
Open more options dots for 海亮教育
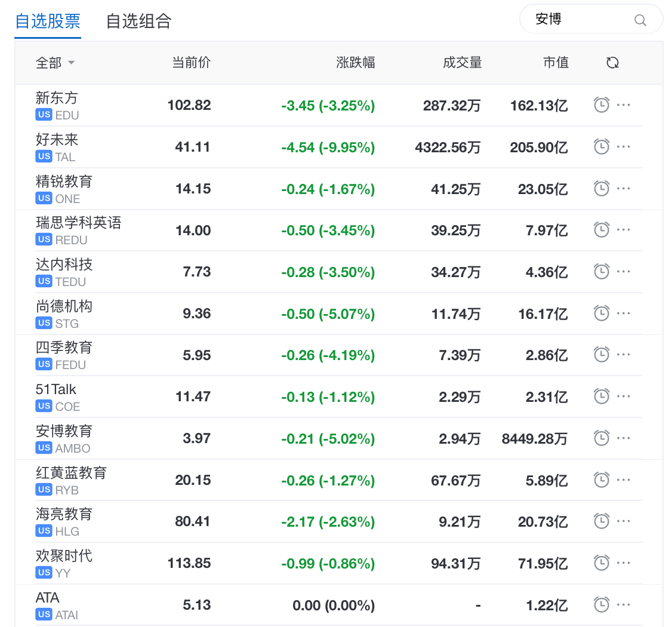pos(623,521)
